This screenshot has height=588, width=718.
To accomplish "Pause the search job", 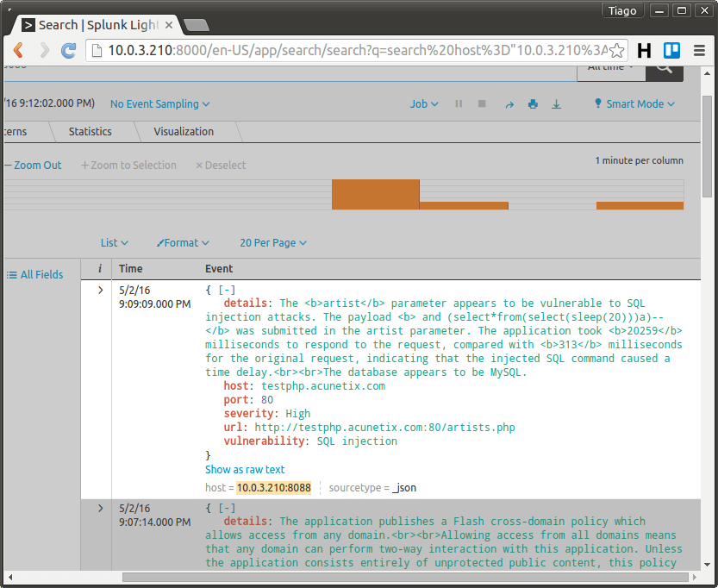I will 459,104.
